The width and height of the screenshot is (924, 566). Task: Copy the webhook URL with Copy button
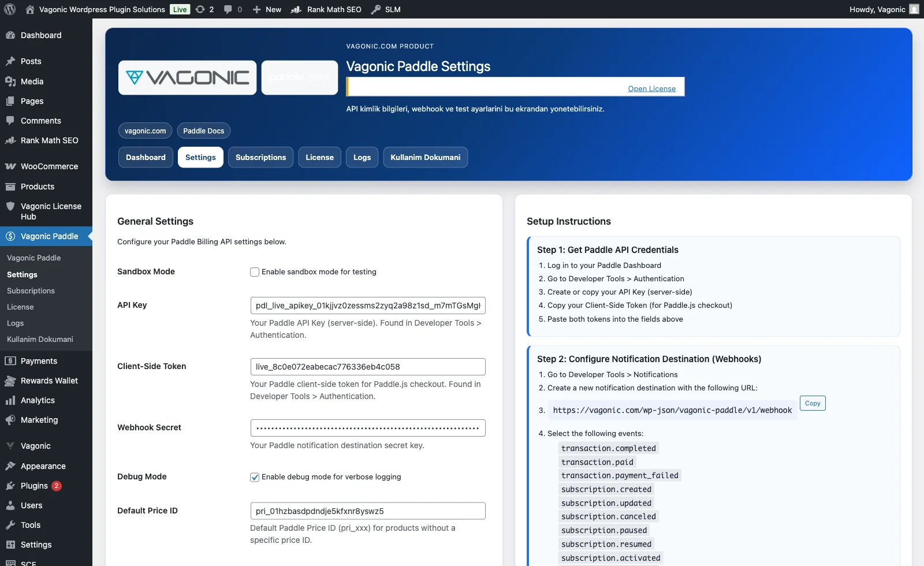point(813,403)
